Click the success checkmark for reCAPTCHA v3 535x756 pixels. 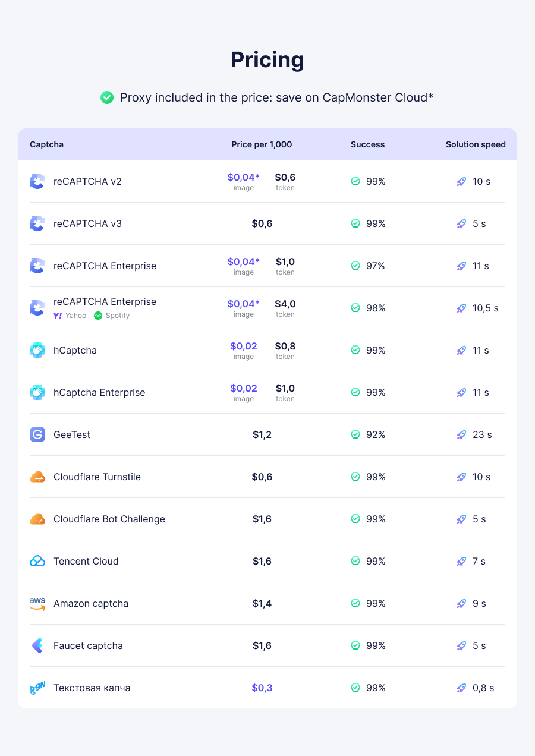[x=355, y=223]
